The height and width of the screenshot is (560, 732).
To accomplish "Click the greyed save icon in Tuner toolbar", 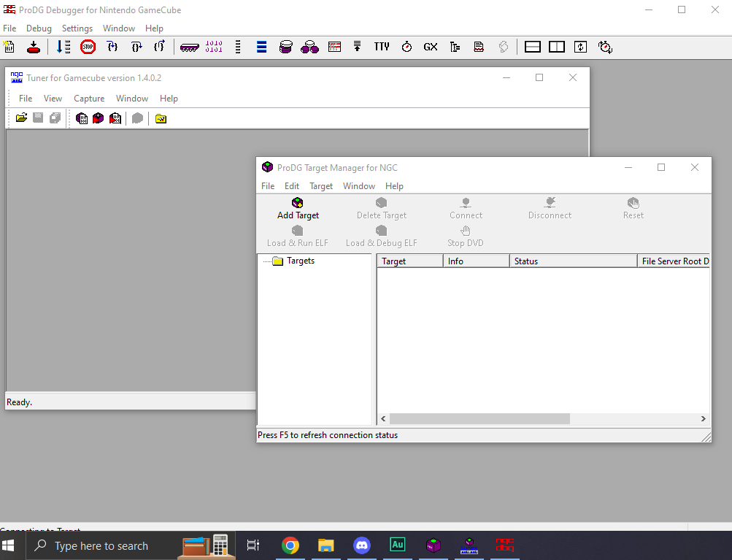I will [x=38, y=118].
